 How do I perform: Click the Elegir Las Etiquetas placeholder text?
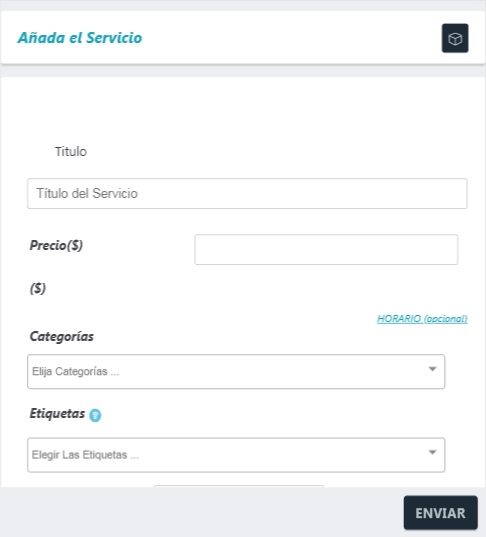click(x=85, y=455)
